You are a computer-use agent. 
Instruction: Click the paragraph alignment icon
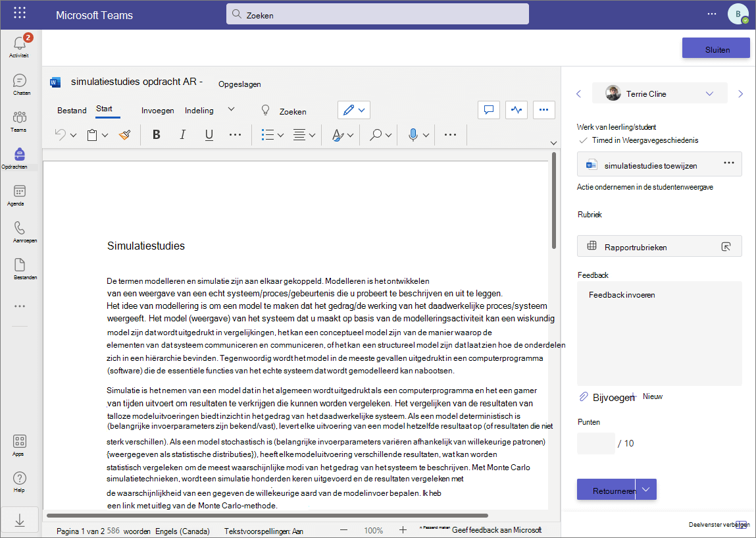tap(299, 135)
